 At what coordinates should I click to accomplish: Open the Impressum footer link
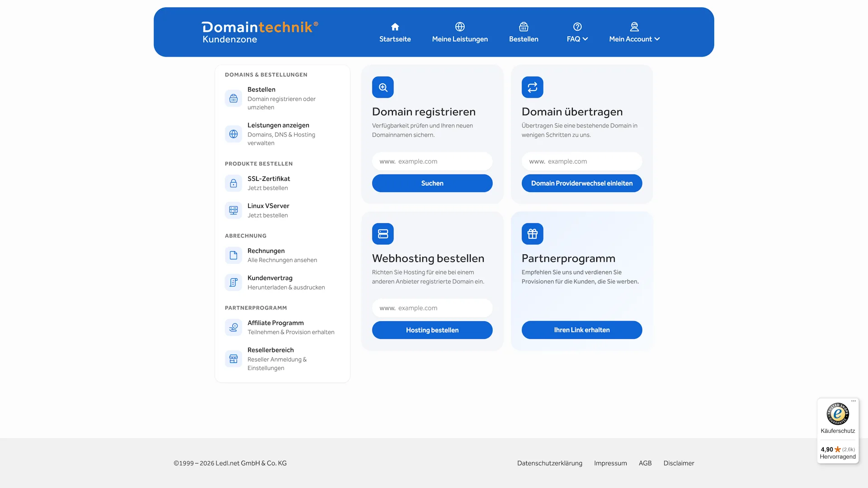[610, 463]
